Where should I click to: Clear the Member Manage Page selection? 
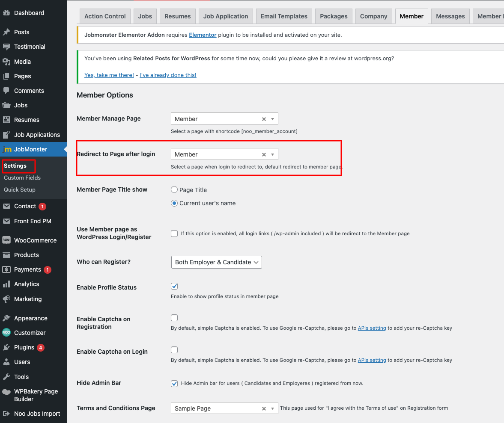tap(264, 119)
